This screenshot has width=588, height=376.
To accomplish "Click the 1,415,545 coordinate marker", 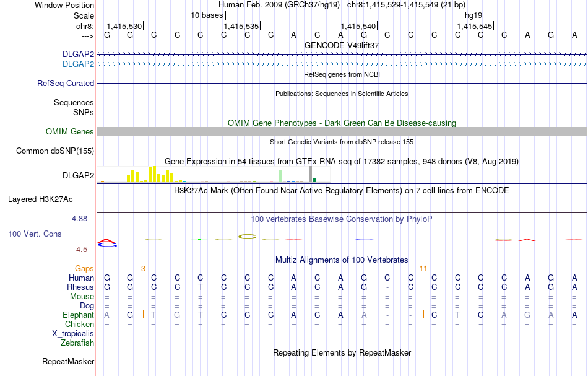I will [x=475, y=26].
